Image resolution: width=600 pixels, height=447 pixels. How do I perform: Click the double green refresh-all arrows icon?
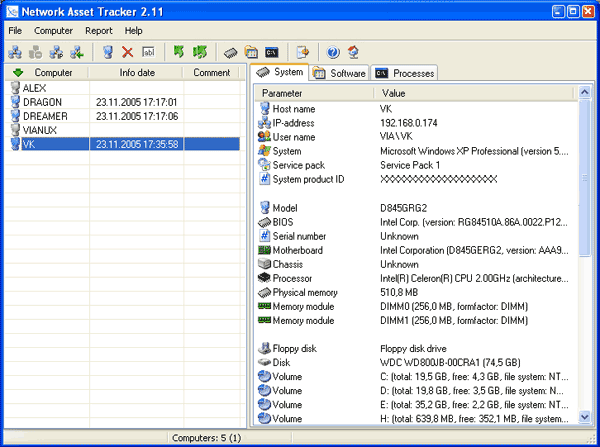200,52
